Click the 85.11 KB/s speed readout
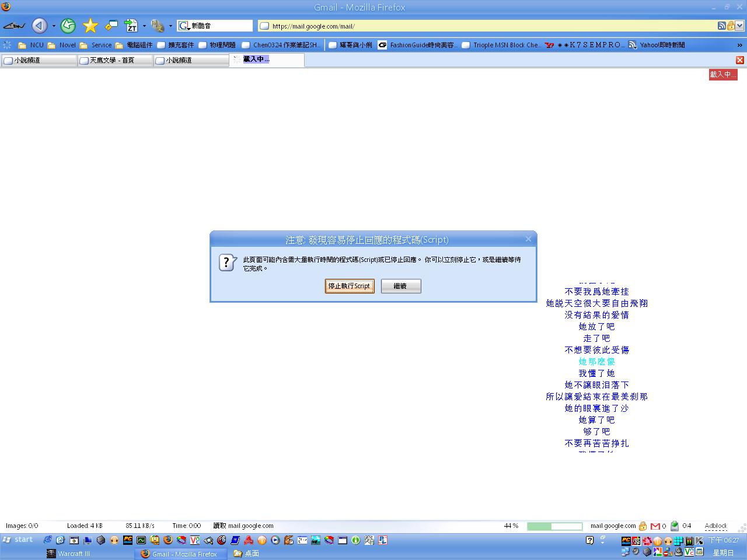The image size is (747, 560). pyautogui.click(x=140, y=526)
